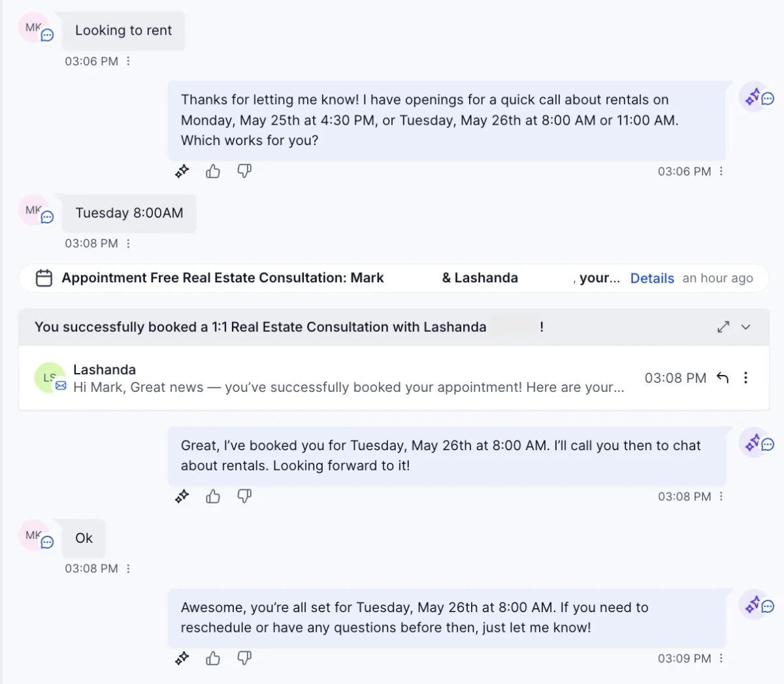This screenshot has width=784, height=684.
Task: Thumbs down the 4:30 PM openings message
Action: [244, 171]
